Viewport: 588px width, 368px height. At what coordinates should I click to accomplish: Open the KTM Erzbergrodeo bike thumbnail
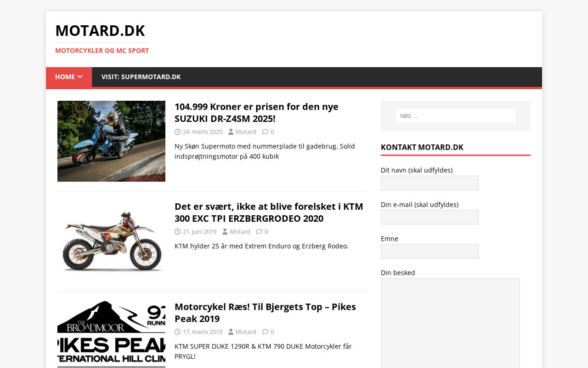111,241
